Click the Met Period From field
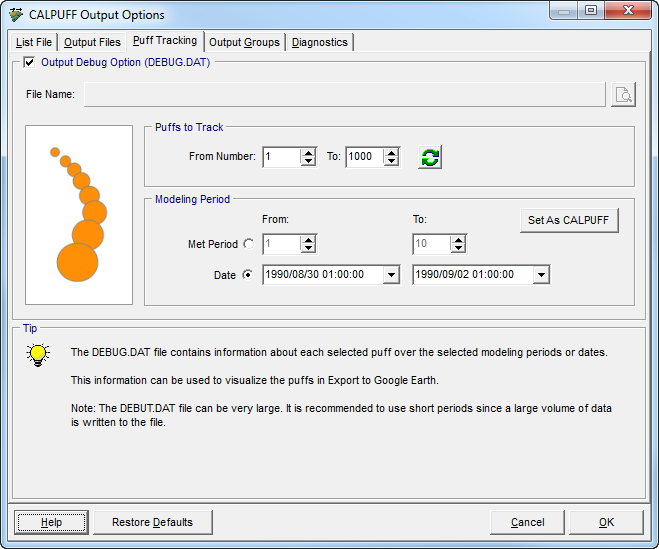The height and width of the screenshot is (549, 659). coord(282,244)
